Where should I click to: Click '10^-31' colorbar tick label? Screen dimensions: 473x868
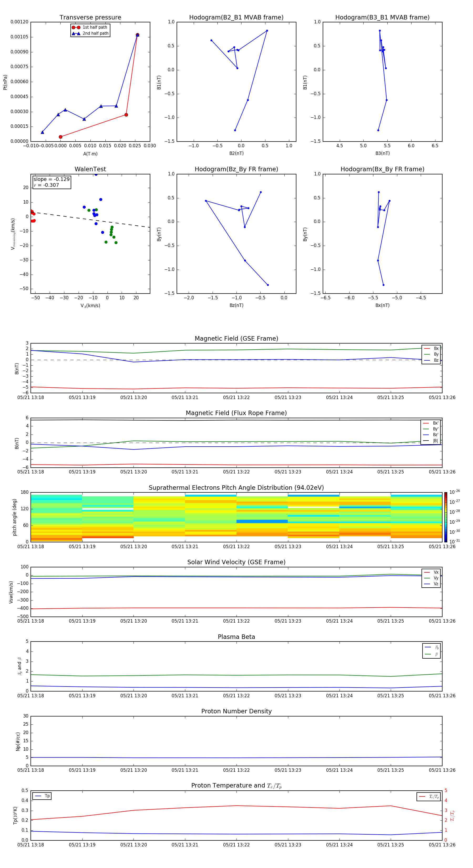[x=454, y=542]
